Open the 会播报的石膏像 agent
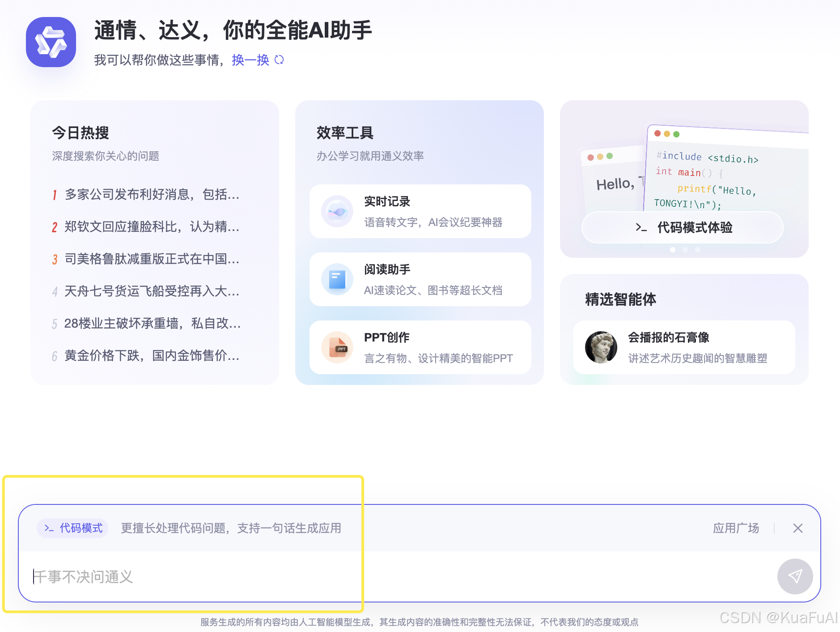 [x=684, y=347]
